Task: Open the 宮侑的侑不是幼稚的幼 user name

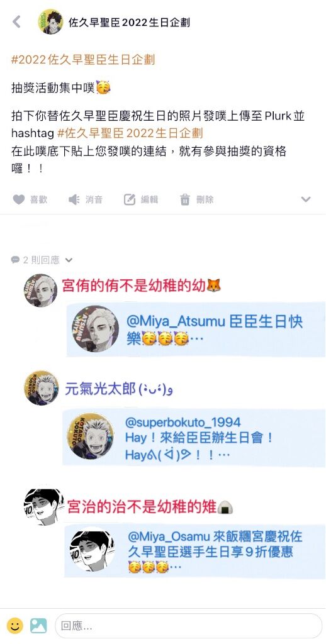Action: click(x=133, y=285)
